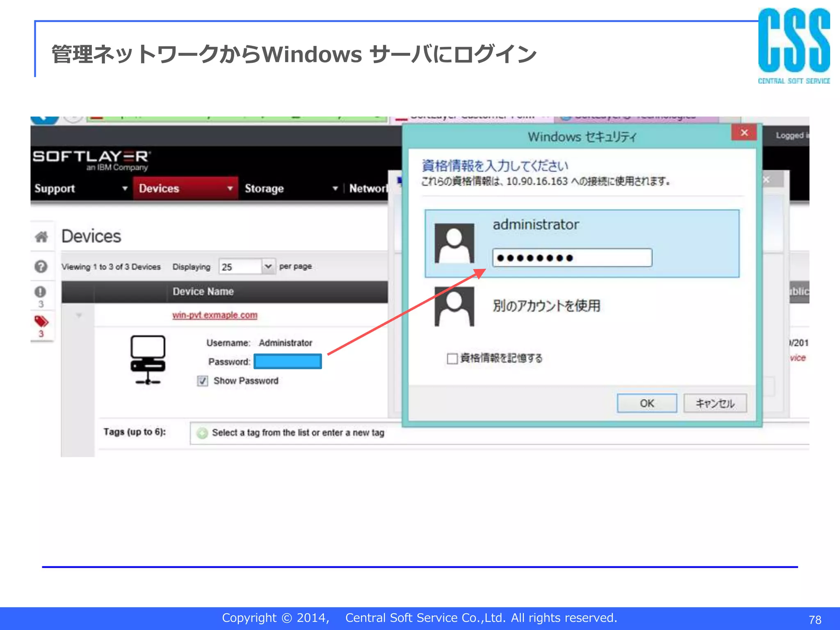840x630 pixels.
Task: Open the win-pvt.exmaple.com device link
Action: point(215,315)
